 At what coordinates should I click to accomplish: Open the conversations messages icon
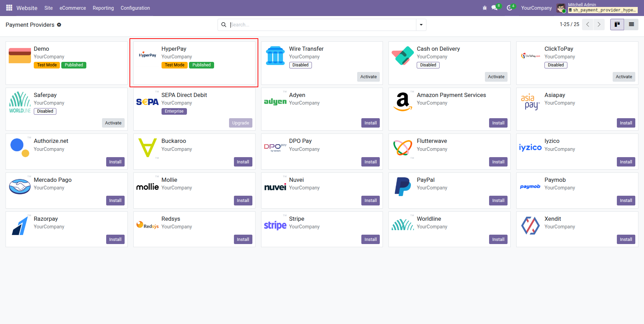495,8
